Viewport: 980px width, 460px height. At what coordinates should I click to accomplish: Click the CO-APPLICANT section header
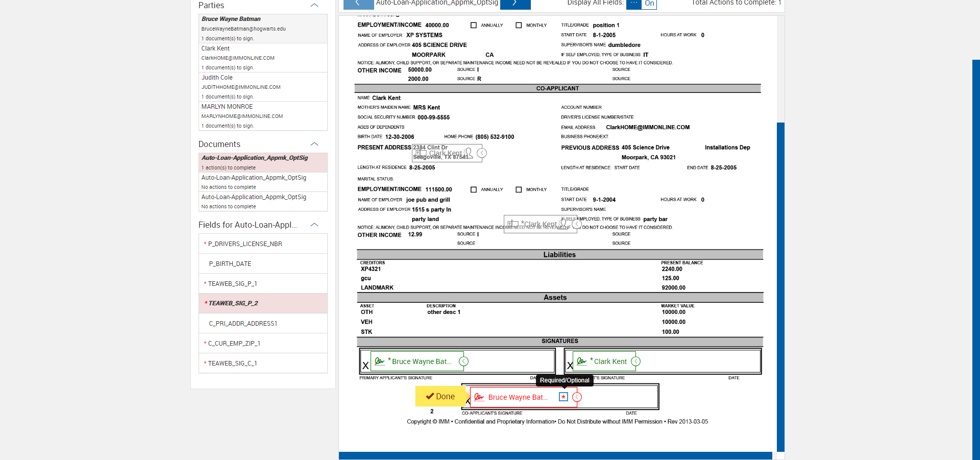pyautogui.click(x=557, y=88)
